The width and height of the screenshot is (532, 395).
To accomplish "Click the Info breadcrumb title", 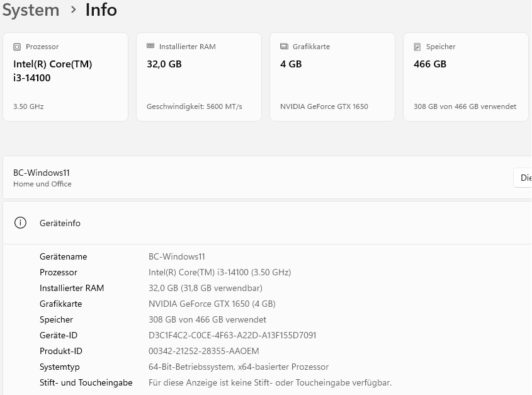I will [101, 9].
